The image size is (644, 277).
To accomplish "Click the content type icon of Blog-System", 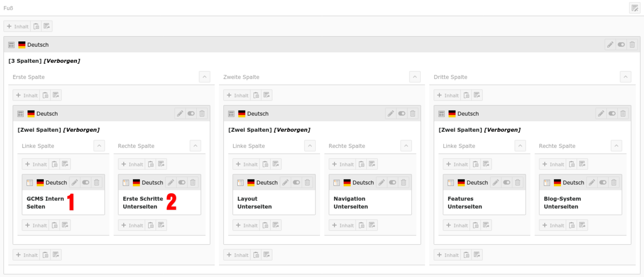I will pyautogui.click(x=547, y=182).
